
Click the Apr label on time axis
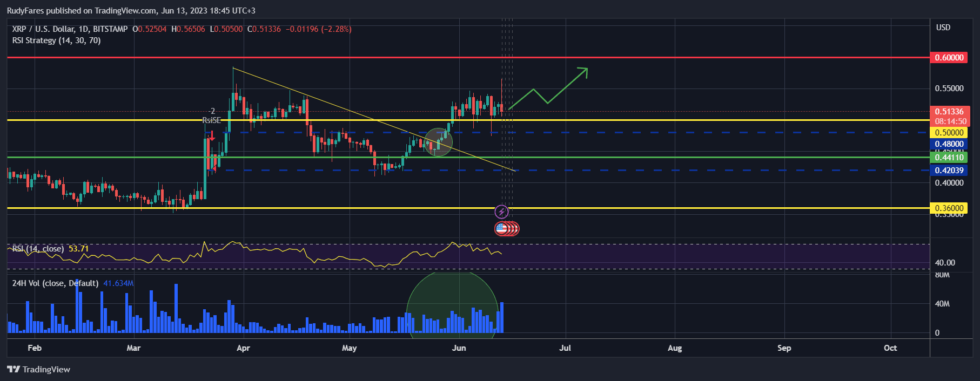(243, 348)
